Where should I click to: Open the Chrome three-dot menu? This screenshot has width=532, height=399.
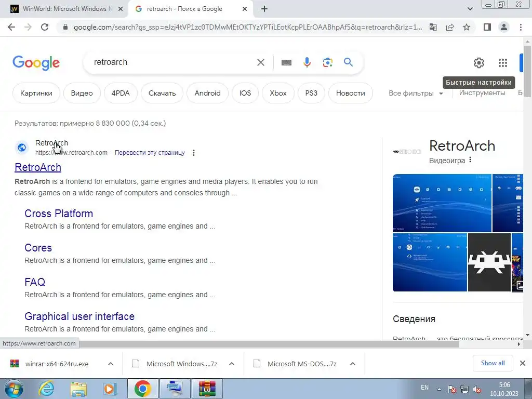click(x=521, y=27)
